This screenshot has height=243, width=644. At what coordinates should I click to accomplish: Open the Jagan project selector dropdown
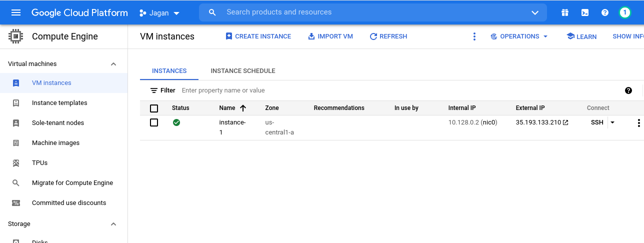(160, 13)
